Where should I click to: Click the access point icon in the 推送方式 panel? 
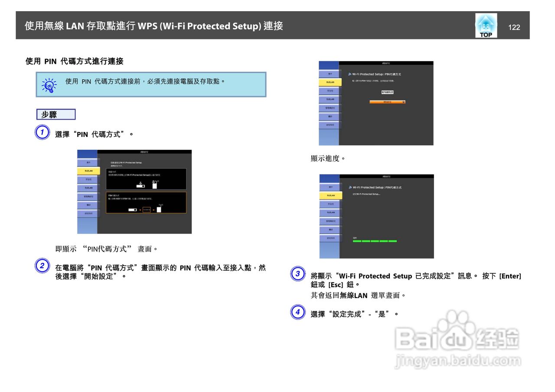click(155, 186)
